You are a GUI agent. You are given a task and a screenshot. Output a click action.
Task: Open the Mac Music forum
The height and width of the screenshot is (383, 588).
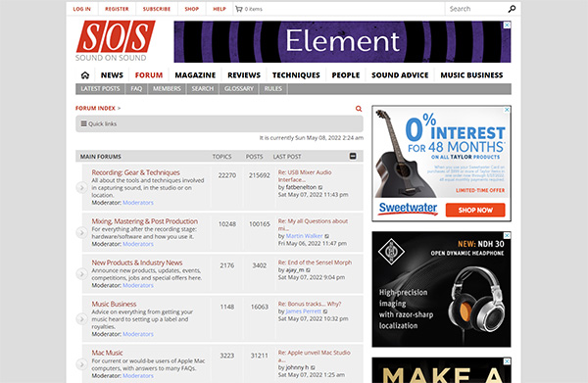(x=107, y=353)
